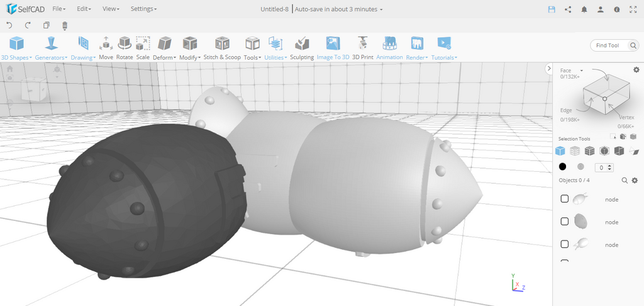Select the textured sphere material swatch
Viewport: 644px width, 306px height.
(580, 167)
